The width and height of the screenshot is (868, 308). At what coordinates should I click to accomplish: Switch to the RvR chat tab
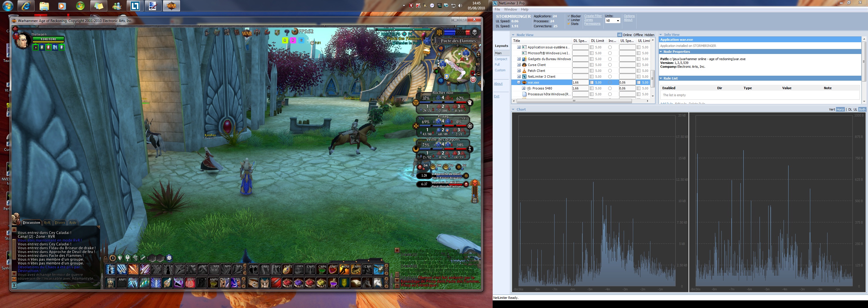pos(47,222)
